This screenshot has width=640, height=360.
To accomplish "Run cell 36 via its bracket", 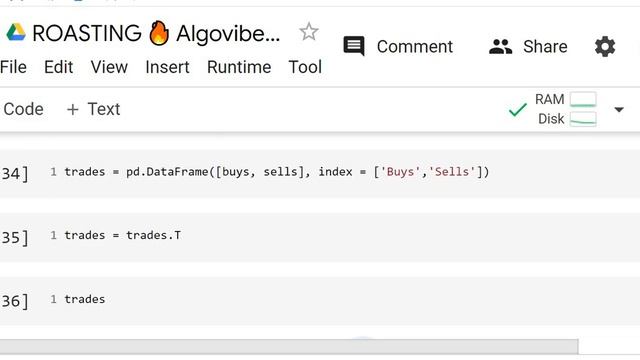I will [x=15, y=301].
